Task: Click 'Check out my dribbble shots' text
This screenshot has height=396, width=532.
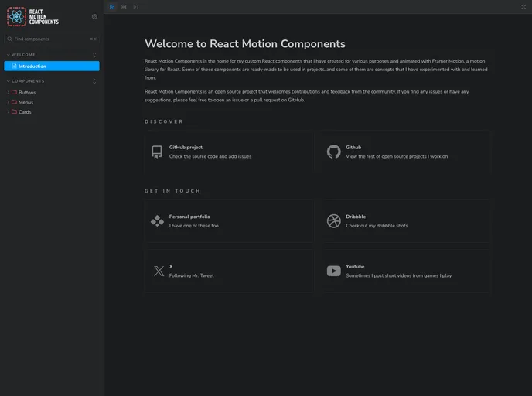Action: (377, 226)
